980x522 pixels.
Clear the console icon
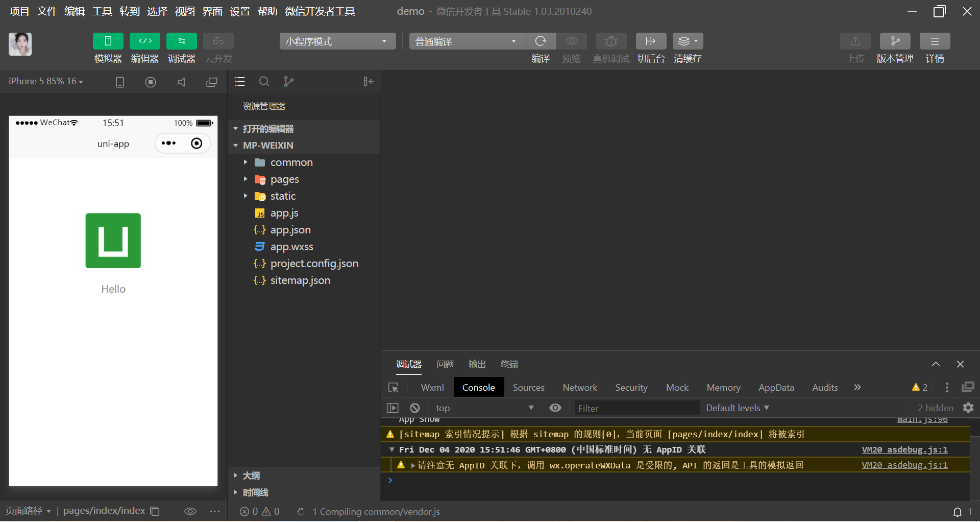(415, 408)
